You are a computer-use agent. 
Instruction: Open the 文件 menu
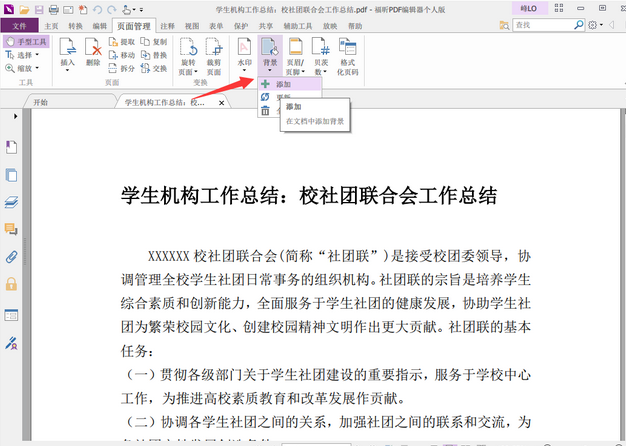click(19, 26)
